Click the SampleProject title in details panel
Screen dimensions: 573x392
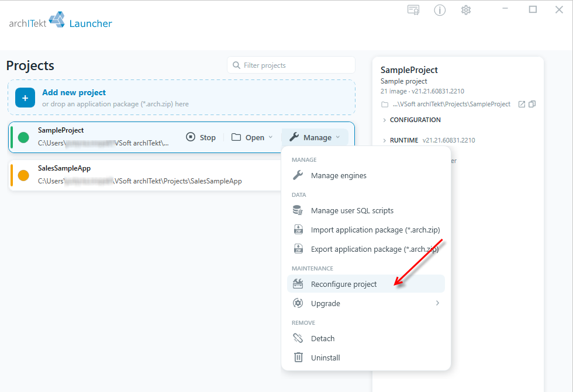[x=409, y=70]
